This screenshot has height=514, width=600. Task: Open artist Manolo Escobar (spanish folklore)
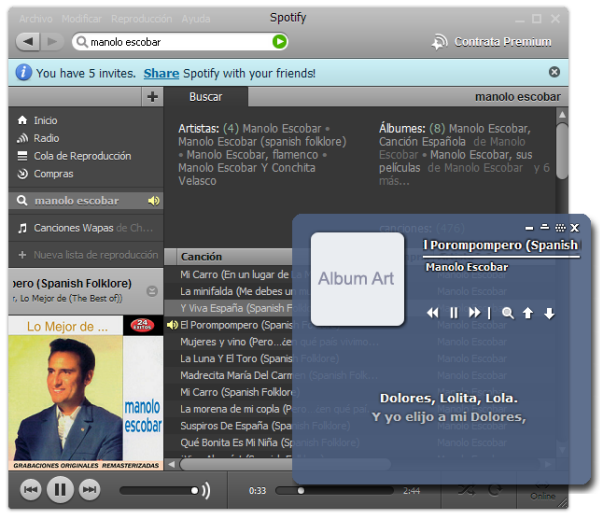click(x=262, y=142)
